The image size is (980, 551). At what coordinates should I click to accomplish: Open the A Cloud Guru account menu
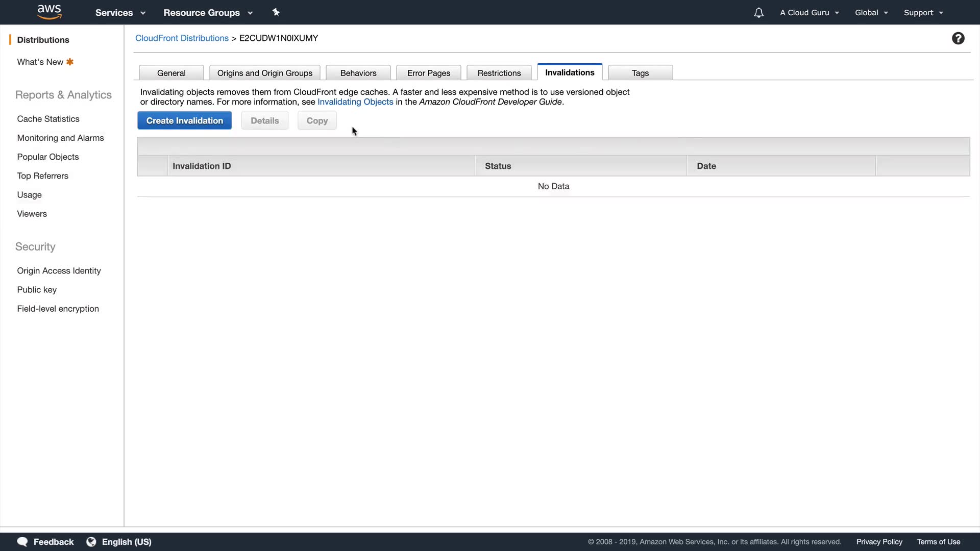[x=809, y=13]
